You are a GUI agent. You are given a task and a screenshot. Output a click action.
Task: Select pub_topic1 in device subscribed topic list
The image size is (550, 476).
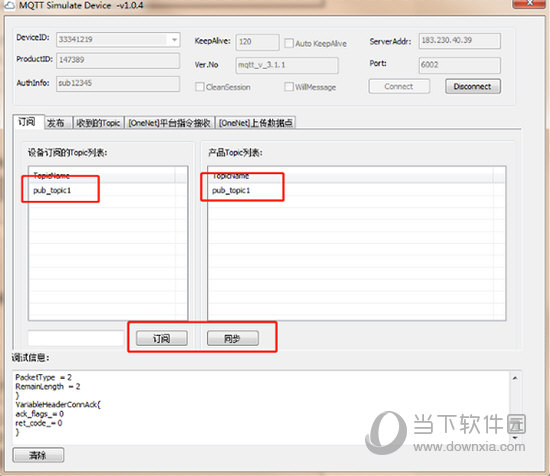pos(52,190)
